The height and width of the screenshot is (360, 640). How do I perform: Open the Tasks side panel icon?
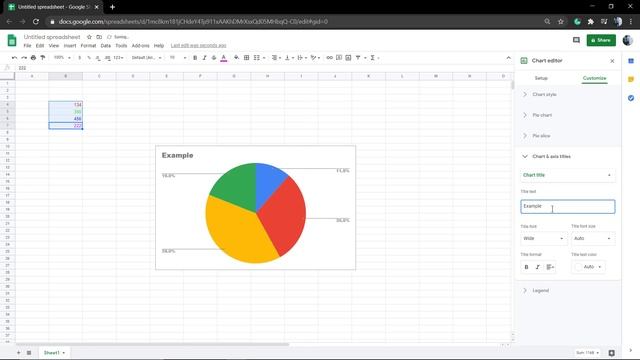tap(631, 98)
